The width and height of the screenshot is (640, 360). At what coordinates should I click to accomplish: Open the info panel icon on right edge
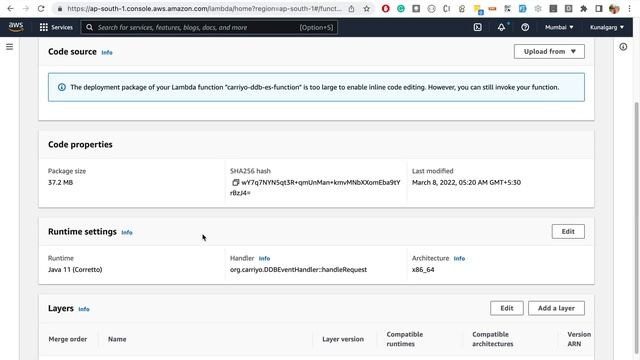pos(623,47)
